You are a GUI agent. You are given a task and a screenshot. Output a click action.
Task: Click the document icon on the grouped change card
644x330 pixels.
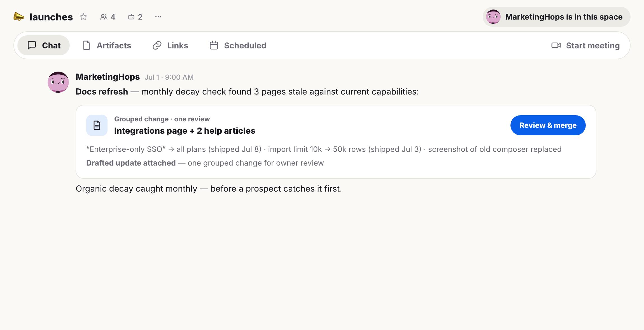(x=97, y=125)
